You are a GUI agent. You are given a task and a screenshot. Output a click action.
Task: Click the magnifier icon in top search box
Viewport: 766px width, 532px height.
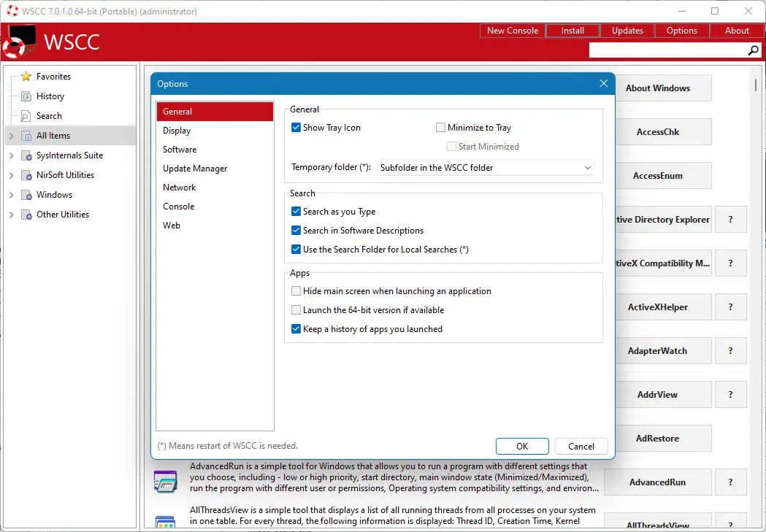pyautogui.click(x=753, y=50)
